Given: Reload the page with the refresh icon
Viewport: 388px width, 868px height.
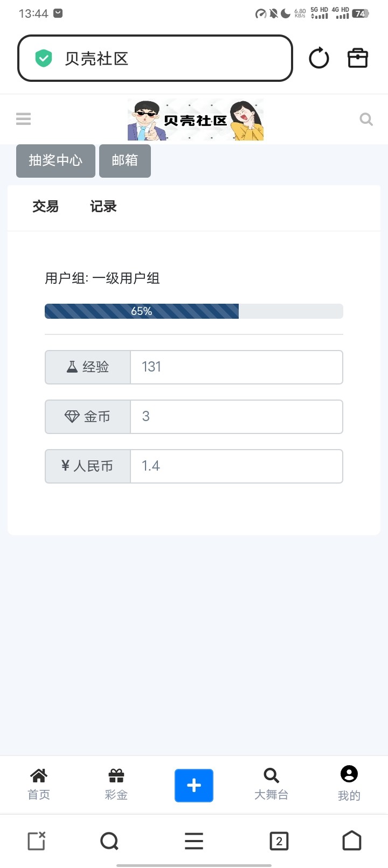Looking at the screenshot, I should 318,58.
